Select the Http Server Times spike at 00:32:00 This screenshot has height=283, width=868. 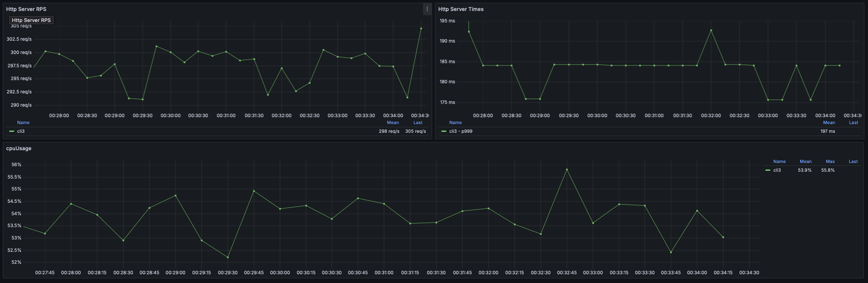[x=711, y=30]
